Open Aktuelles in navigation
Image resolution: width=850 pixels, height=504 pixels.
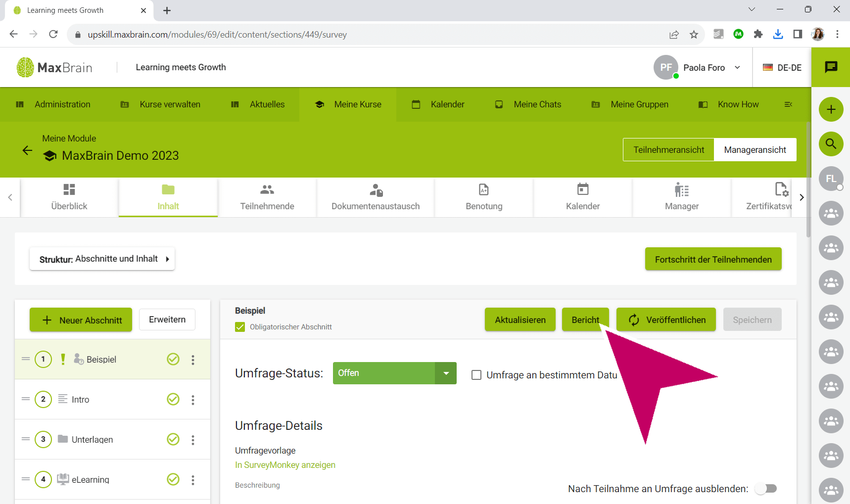(258, 104)
